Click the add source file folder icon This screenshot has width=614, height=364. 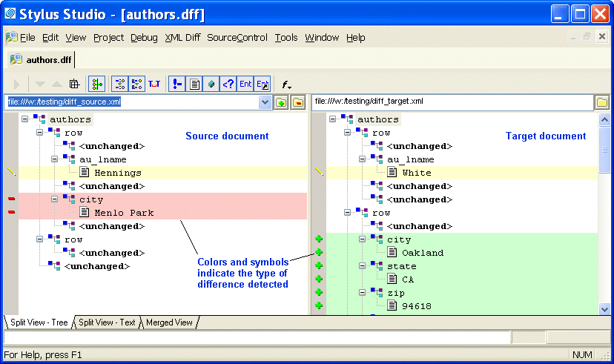(x=281, y=102)
